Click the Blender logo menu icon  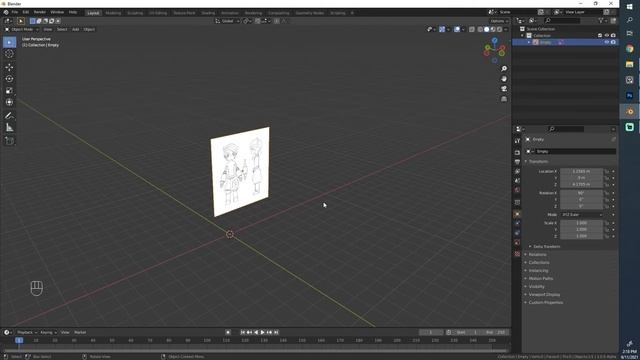pos(6,12)
